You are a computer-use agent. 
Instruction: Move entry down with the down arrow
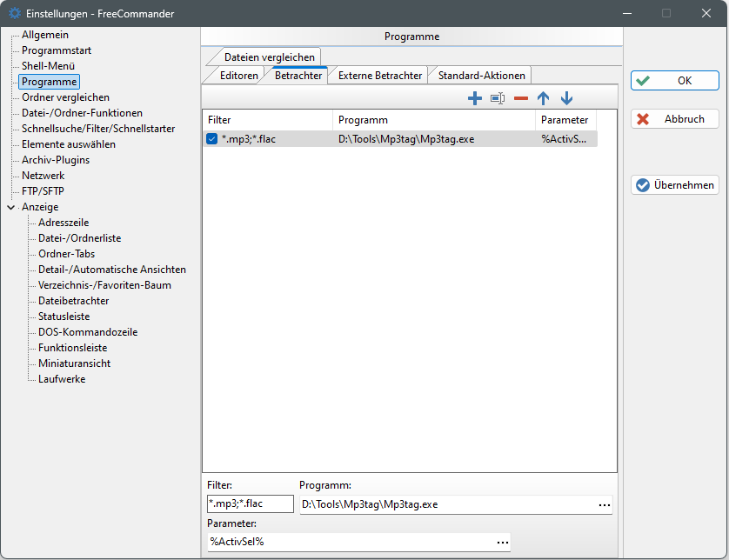point(567,99)
